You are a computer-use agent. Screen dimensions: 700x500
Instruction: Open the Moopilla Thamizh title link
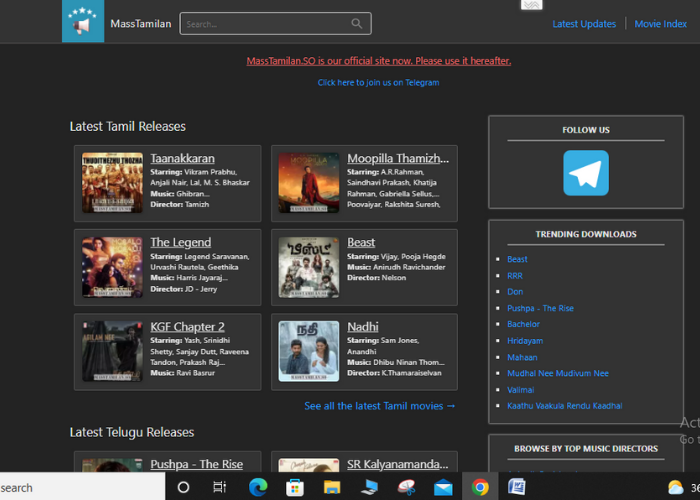(x=398, y=158)
